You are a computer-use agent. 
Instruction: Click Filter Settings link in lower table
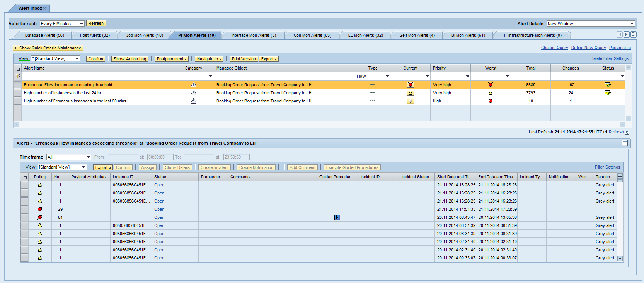[607, 167]
